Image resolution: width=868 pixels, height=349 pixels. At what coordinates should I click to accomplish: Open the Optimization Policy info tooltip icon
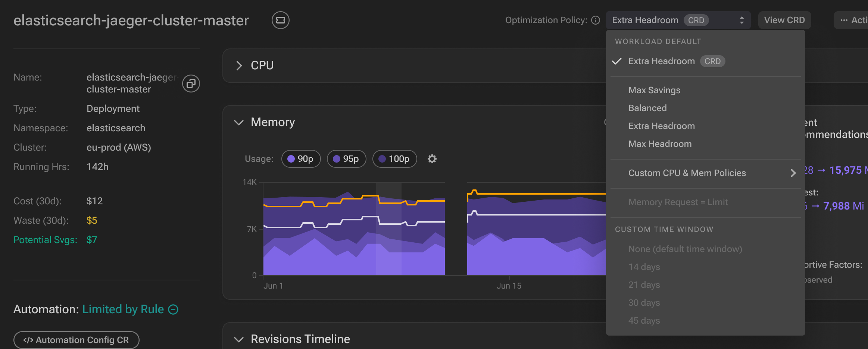596,20
